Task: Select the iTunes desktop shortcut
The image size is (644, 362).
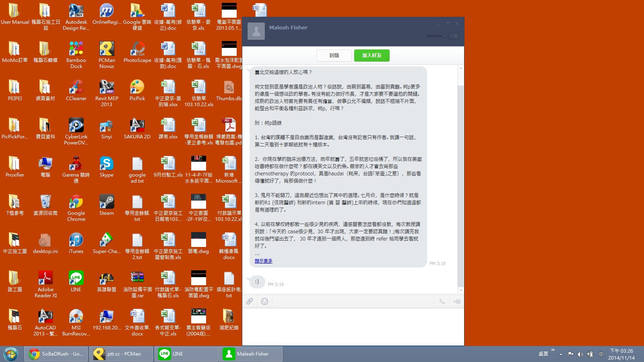Action: click(x=76, y=243)
